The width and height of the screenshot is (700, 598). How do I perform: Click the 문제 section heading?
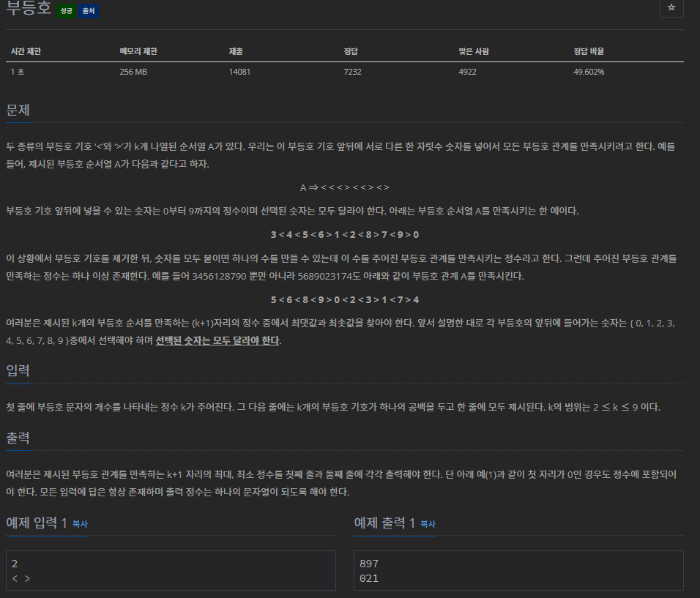pyautogui.click(x=18, y=110)
